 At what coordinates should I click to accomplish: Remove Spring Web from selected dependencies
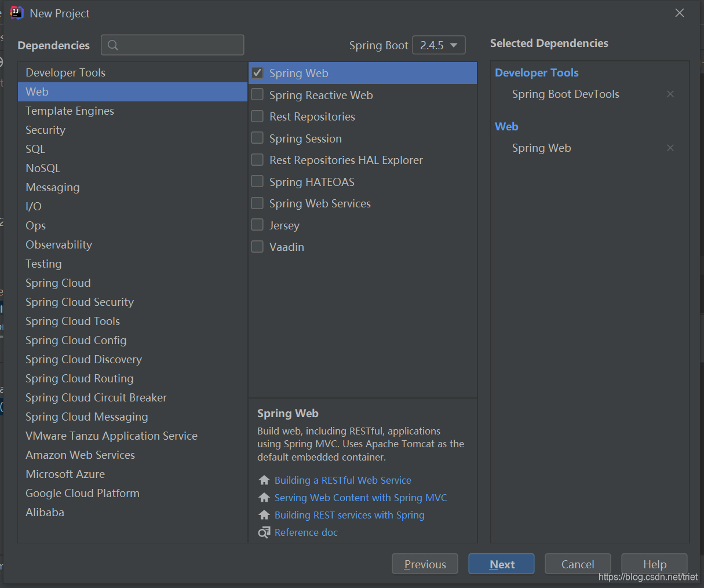pos(670,148)
